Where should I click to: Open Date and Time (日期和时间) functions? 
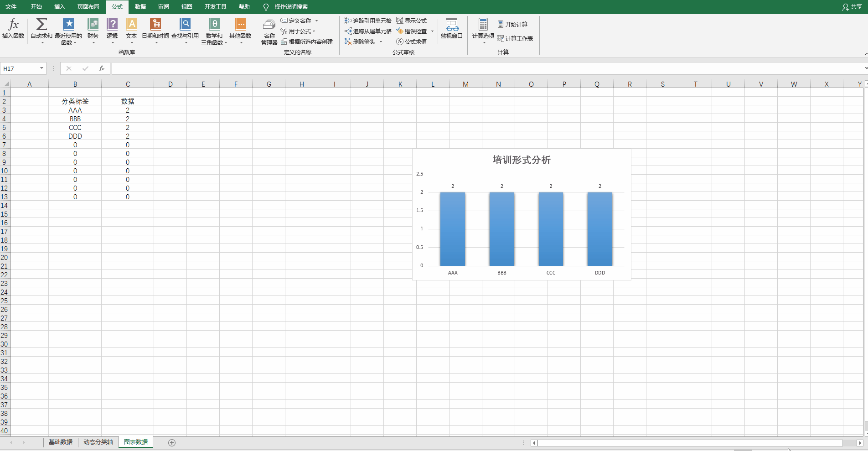click(155, 31)
